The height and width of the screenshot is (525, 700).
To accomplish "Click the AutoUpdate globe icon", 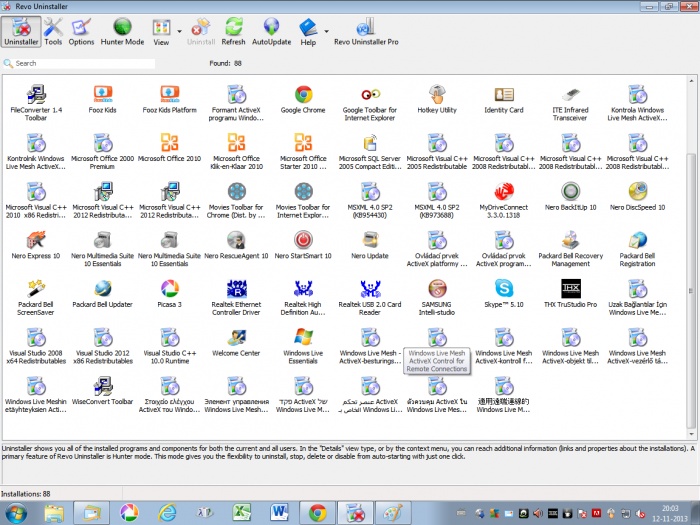I will tap(271, 31).
